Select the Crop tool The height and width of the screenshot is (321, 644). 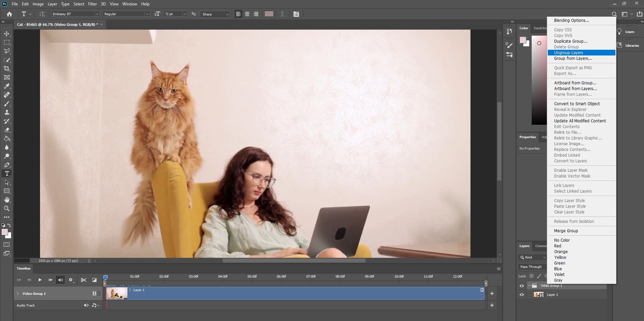6,68
